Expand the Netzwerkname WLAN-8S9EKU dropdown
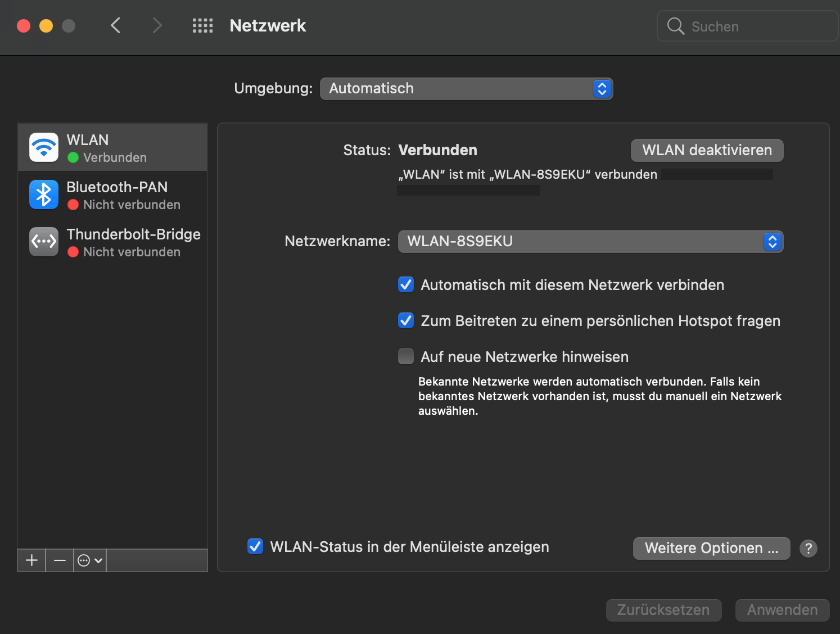Screen dimensions: 840x634 590,242
